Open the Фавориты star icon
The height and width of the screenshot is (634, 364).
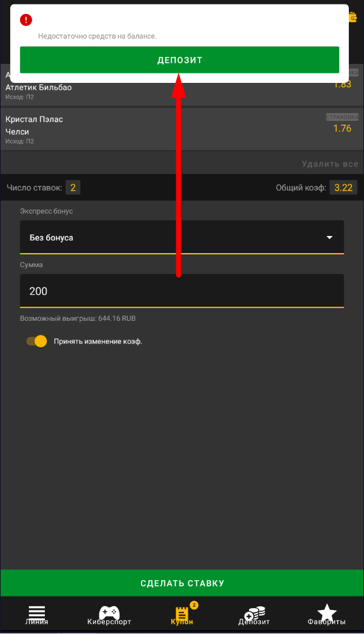pyautogui.click(x=327, y=612)
